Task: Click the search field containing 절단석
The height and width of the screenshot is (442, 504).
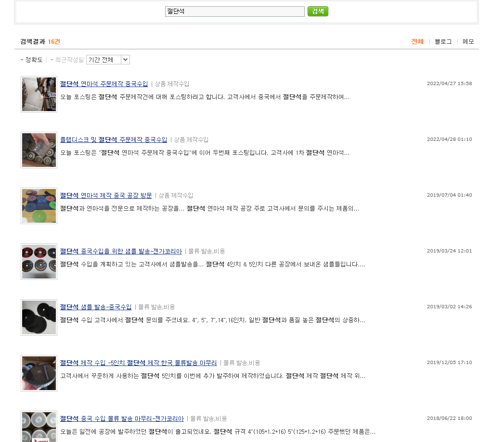Action: click(x=234, y=12)
